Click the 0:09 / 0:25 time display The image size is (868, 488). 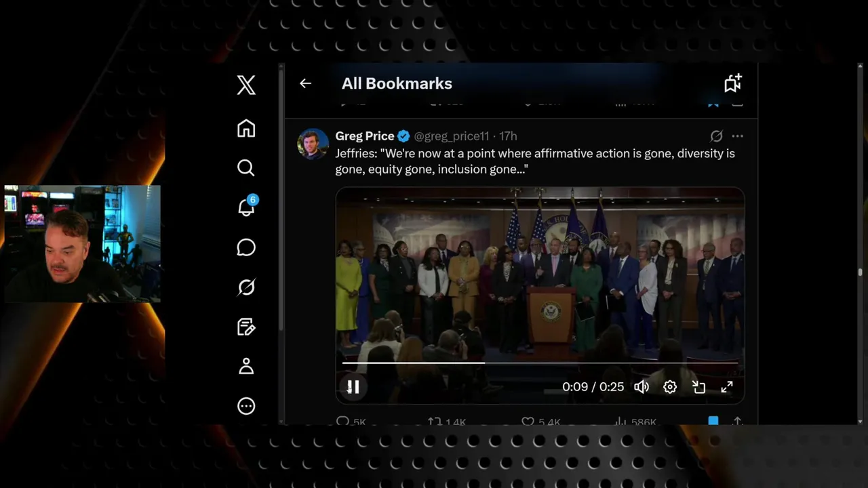(x=593, y=386)
